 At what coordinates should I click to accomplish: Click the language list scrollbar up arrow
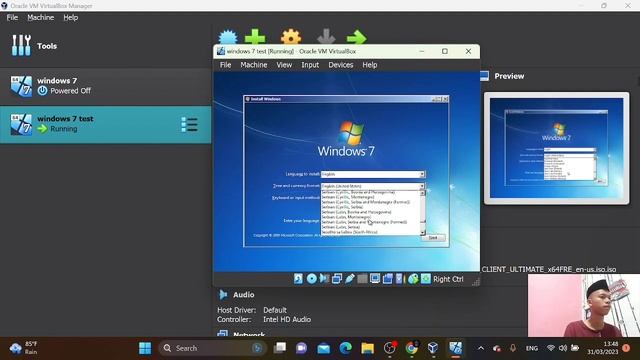[x=422, y=193]
